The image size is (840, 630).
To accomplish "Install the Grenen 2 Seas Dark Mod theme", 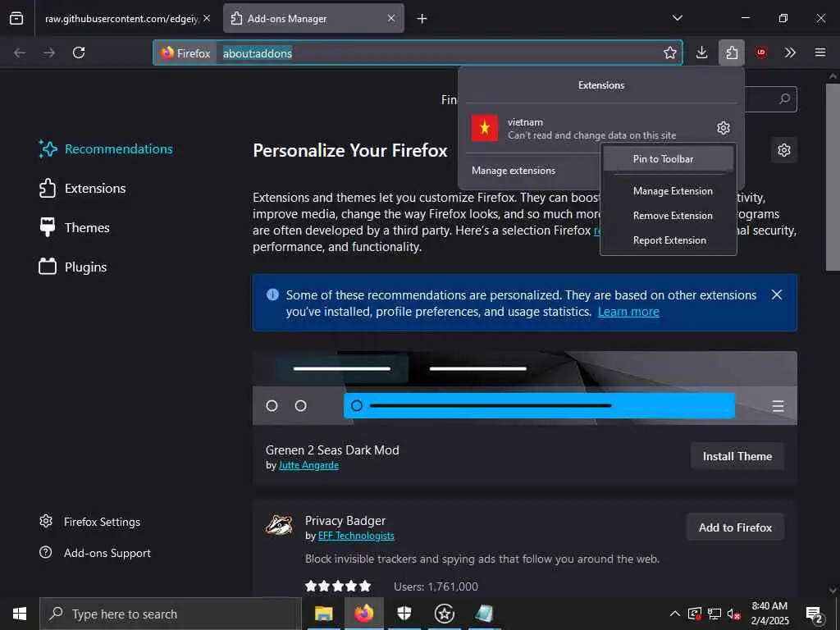I will click(x=737, y=456).
